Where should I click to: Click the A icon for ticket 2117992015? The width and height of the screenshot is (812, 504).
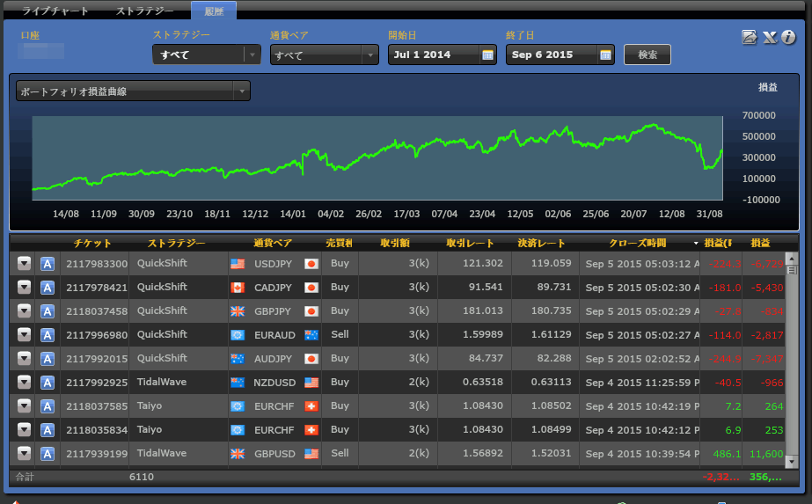[x=48, y=359]
